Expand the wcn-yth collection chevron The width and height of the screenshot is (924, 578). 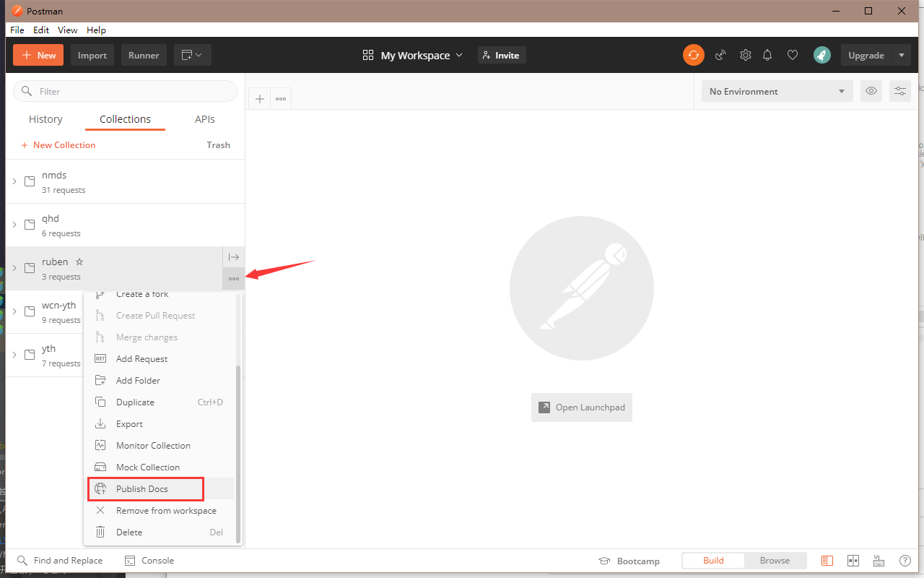tap(14, 311)
